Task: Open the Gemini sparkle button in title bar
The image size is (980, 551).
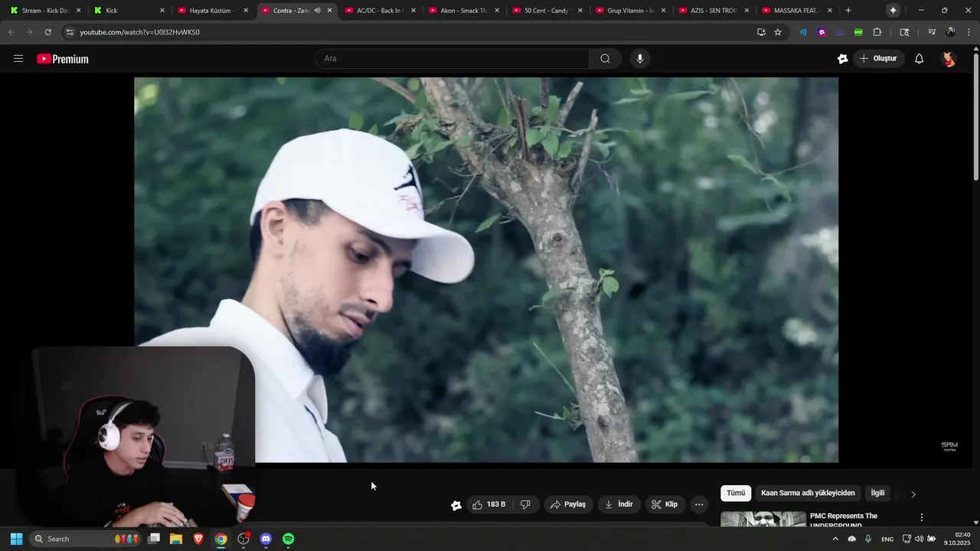Action: coord(893,11)
